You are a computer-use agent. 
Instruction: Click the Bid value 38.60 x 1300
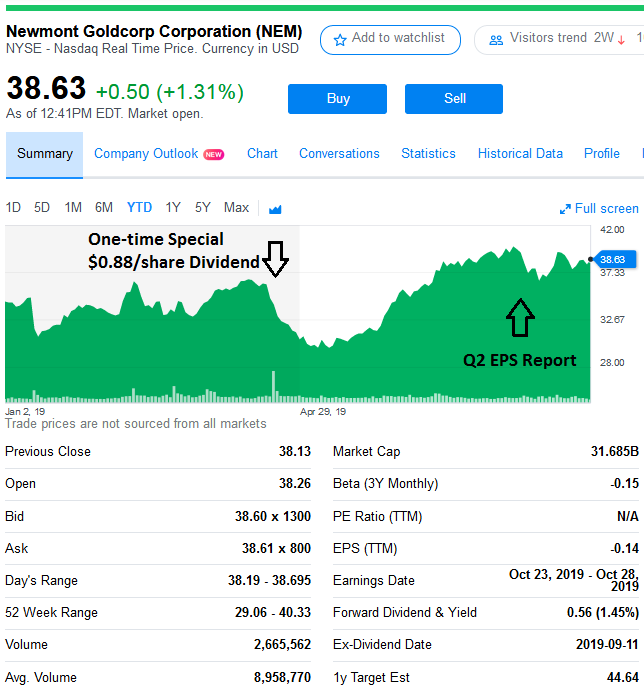(x=273, y=516)
